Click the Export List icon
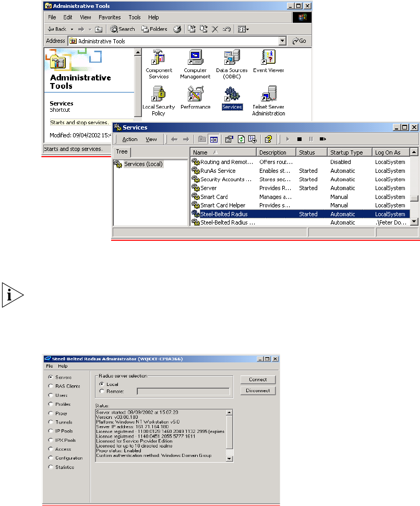This screenshot has width=420, height=506. coord(253,139)
